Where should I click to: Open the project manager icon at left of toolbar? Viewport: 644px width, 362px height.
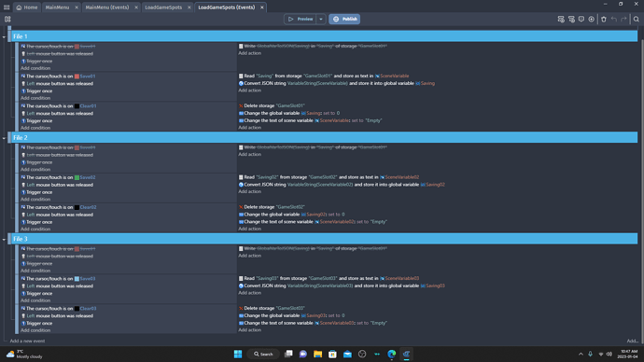(x=7, y=20)
